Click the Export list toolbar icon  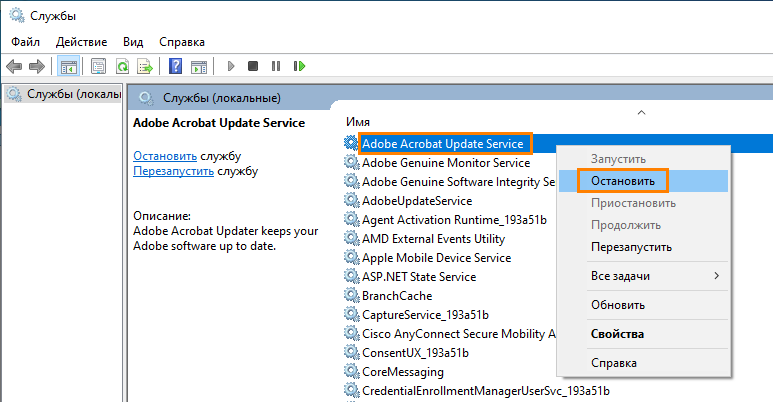coord(145,66)
